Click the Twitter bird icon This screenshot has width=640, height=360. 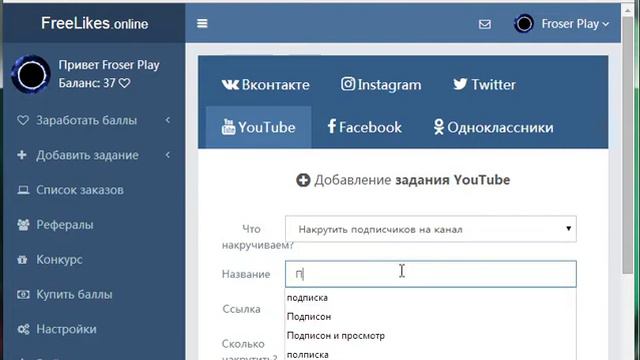(x=460, y=84)
